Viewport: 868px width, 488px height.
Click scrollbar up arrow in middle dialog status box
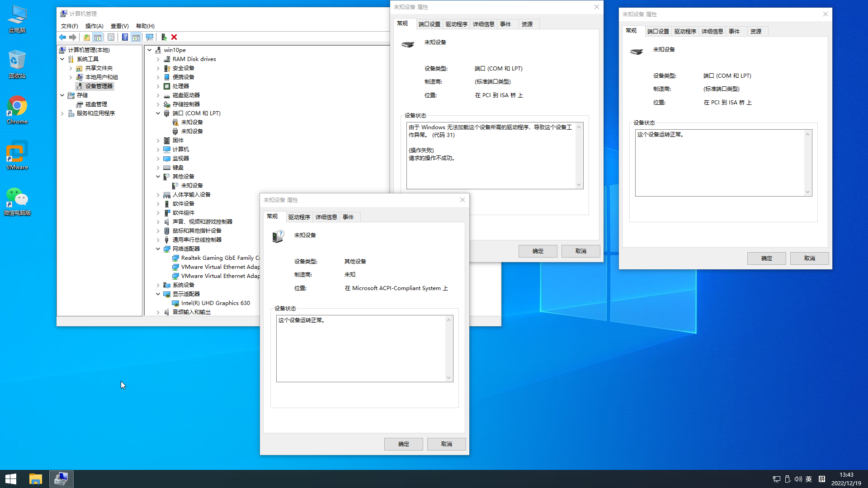coord(579,127)
